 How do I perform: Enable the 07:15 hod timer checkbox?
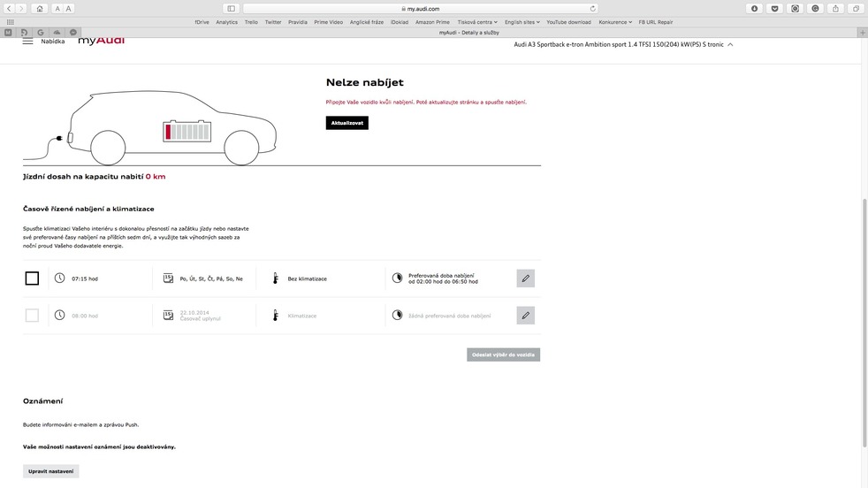click(x=32, y=278)
